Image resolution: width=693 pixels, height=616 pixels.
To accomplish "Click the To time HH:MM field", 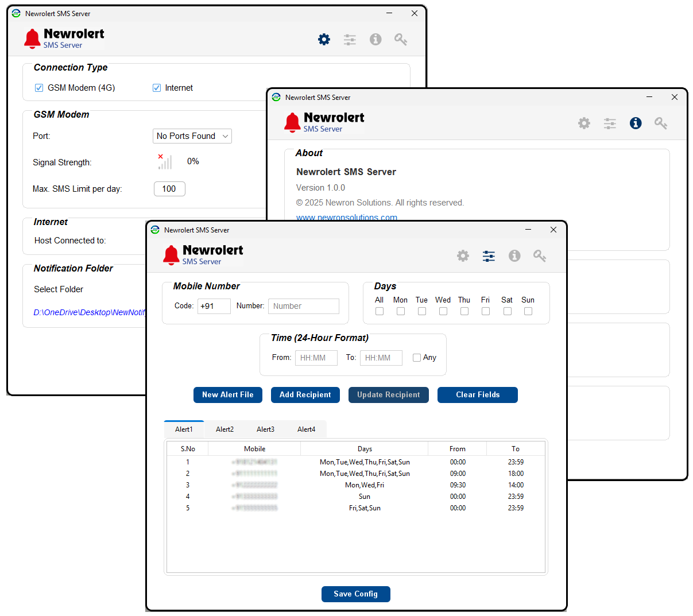I will 381,358.
